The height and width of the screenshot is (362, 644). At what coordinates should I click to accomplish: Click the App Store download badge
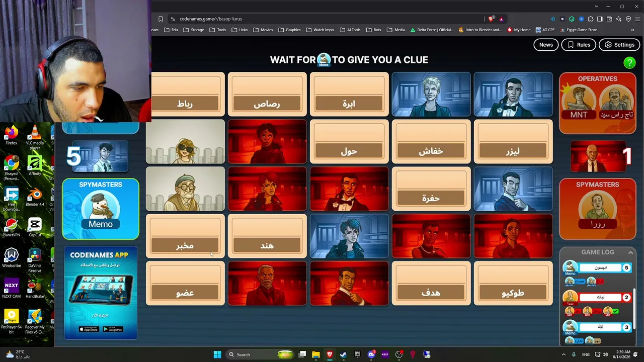tap(89, 329)
